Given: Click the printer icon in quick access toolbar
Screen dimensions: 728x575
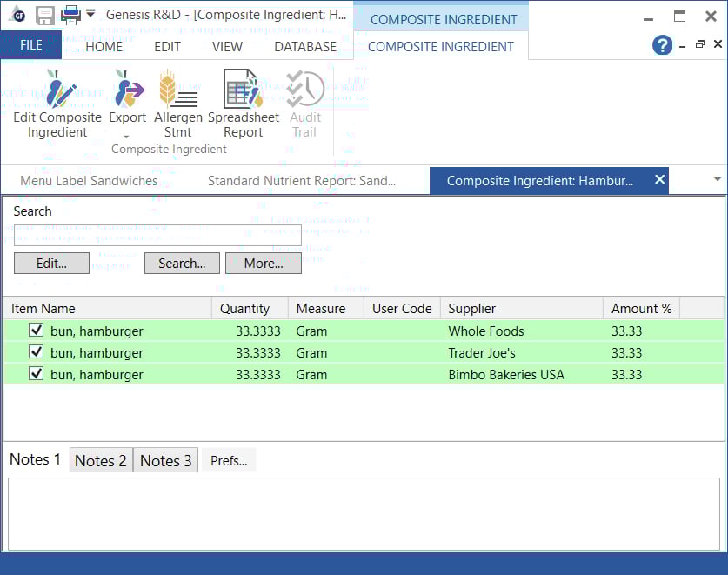Looking at the screenshot, I should pos(70,15).
